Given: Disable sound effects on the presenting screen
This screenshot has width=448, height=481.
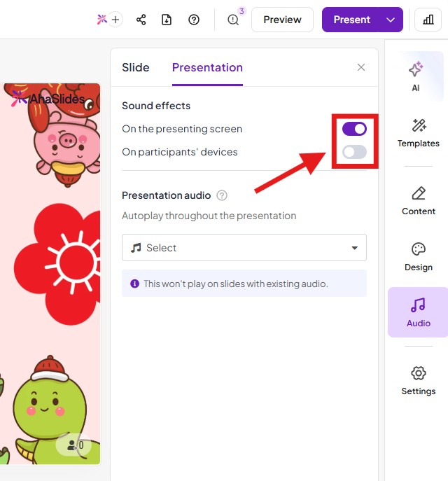Looking at the screenshot, I should [354, 129].
